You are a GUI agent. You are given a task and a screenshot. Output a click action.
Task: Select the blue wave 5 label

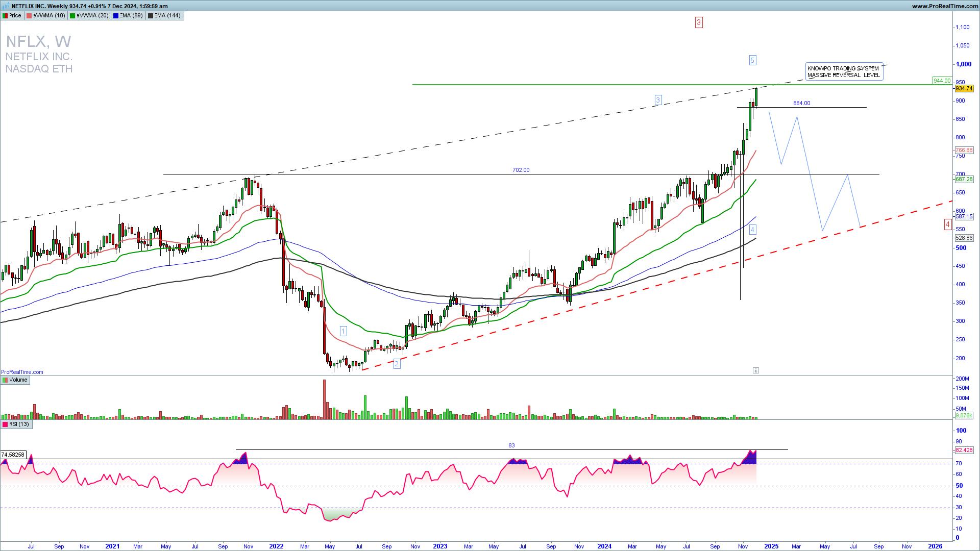point(752,60)
